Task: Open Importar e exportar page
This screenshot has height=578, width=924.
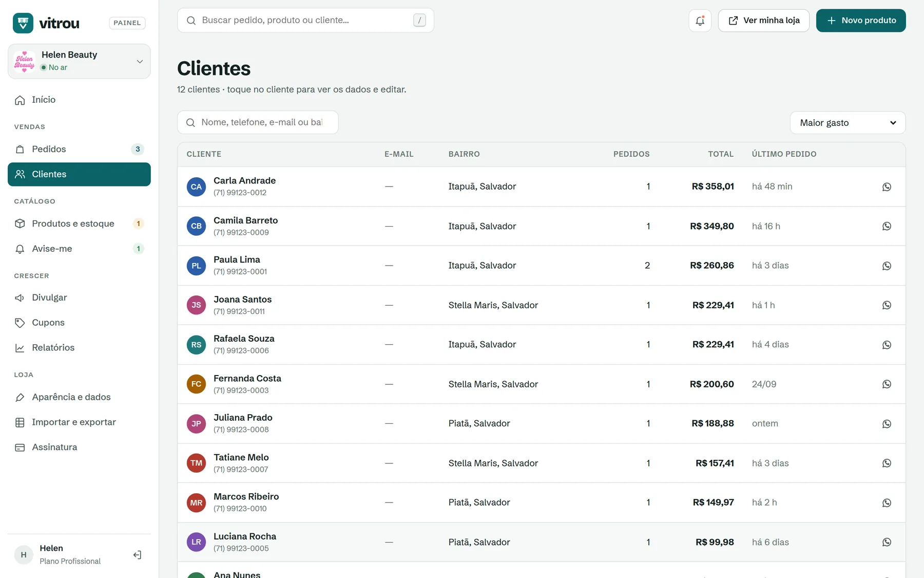Action: point(79,422)
